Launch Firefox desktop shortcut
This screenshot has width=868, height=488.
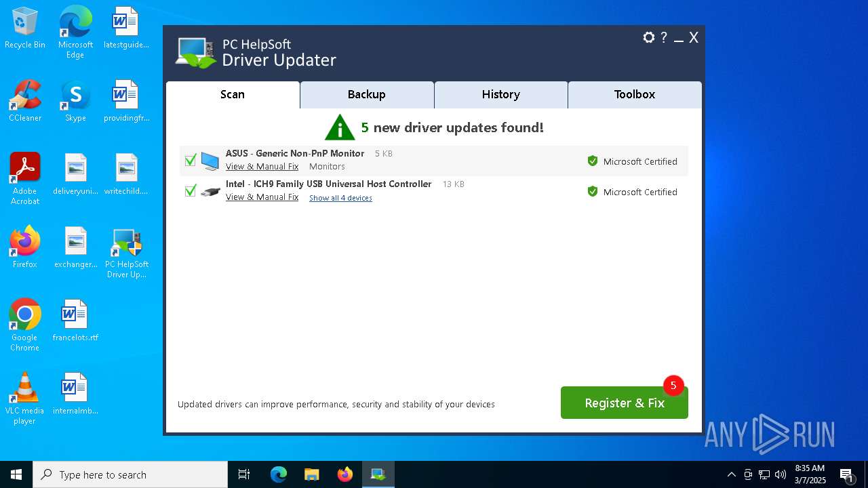tap(25, 247)
